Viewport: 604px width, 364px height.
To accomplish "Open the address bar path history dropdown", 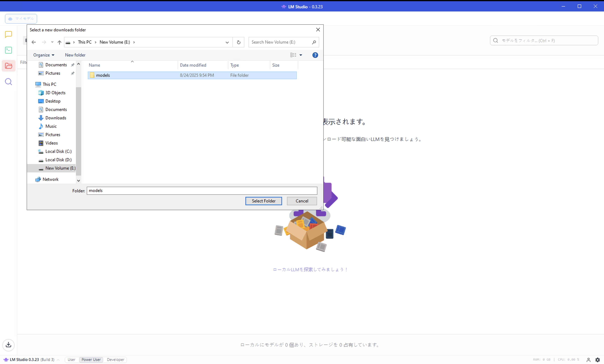I will tap(227, 42).
